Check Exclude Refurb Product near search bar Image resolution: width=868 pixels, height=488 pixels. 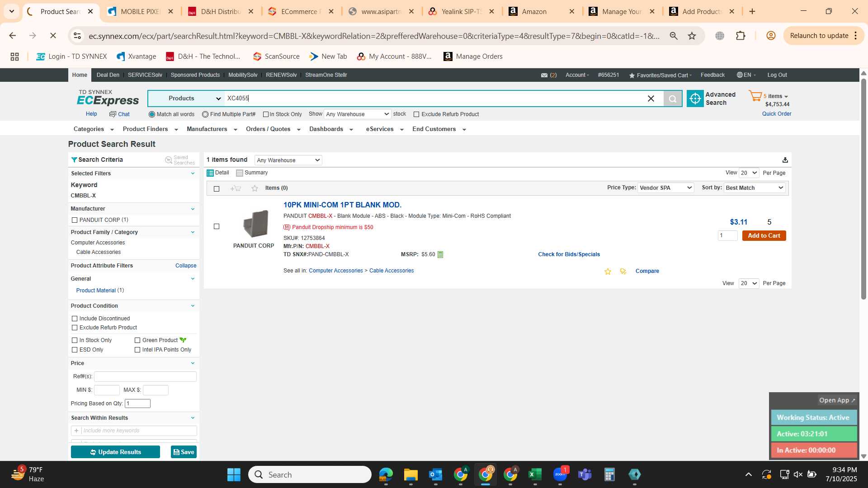pyautogui.click(x=416, y=114)
